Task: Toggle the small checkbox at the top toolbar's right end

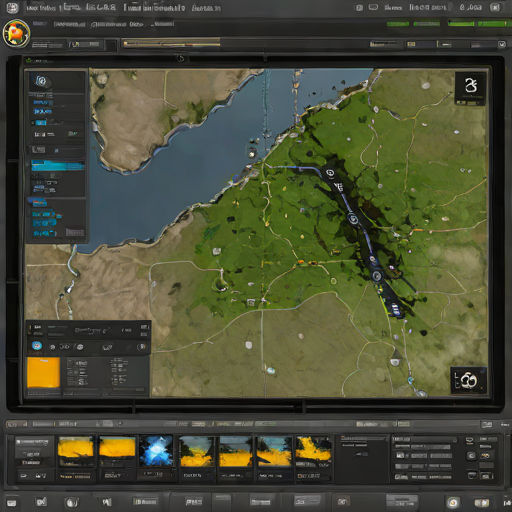Action: click(x=502, y=44)
